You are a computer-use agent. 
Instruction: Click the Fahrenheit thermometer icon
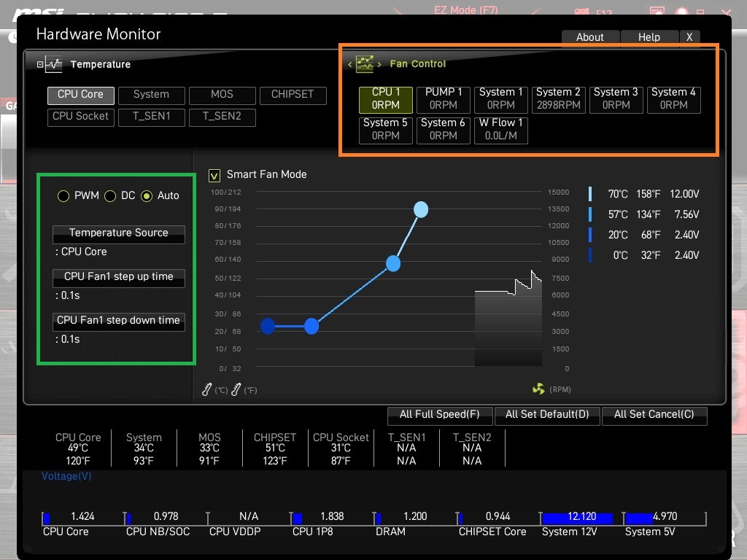point(236,389)
